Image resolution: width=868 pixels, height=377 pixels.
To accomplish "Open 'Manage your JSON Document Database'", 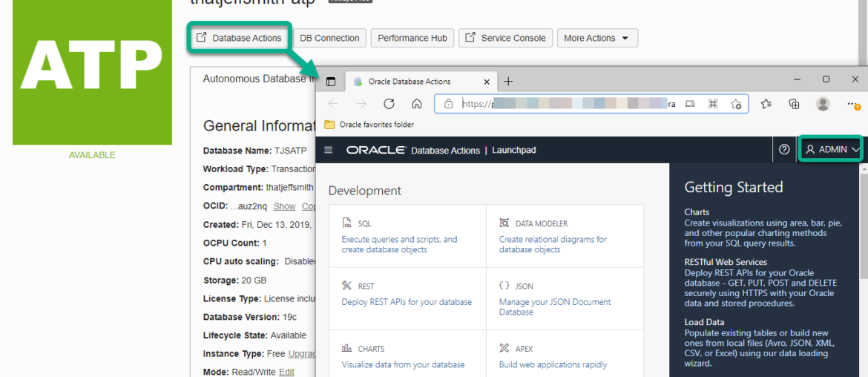I will (x=555, y=307).
